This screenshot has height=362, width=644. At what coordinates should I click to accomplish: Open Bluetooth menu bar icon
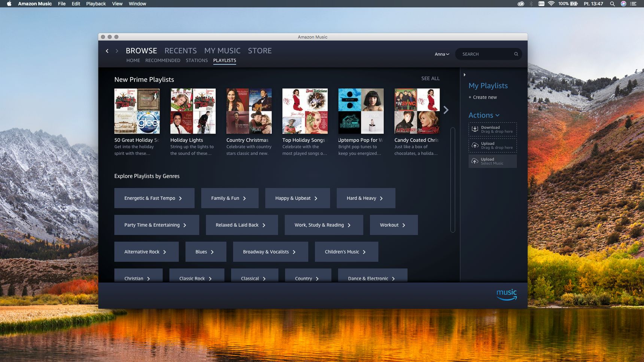coord(531,4)
